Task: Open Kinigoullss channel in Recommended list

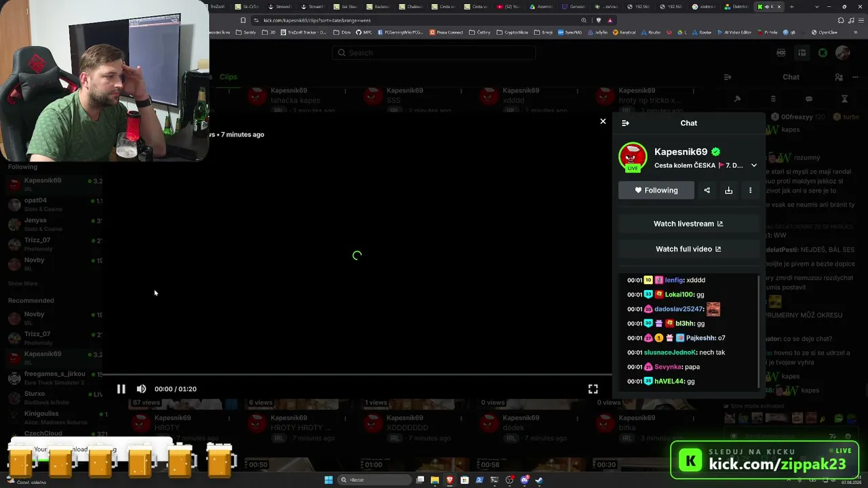Action: click(x=54, y=417)
